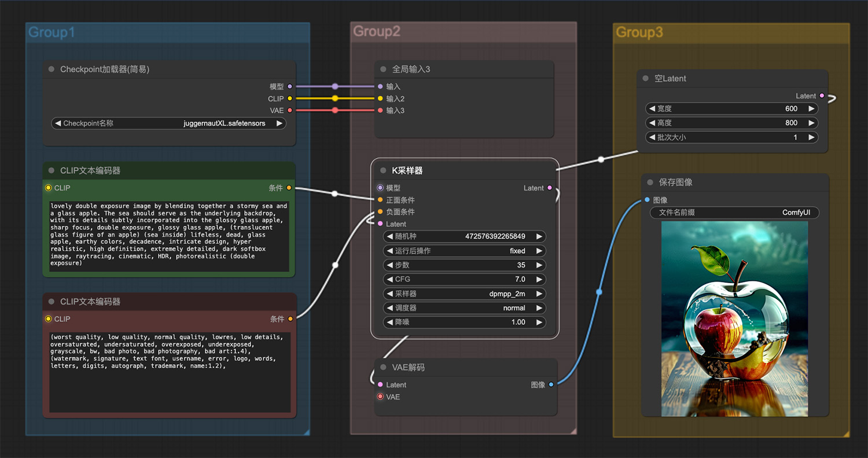The width and height of the screenshot is (868, 458).
Task: Click the 条件 output socket of the red encoder
Action: click(x=290, y=318)
